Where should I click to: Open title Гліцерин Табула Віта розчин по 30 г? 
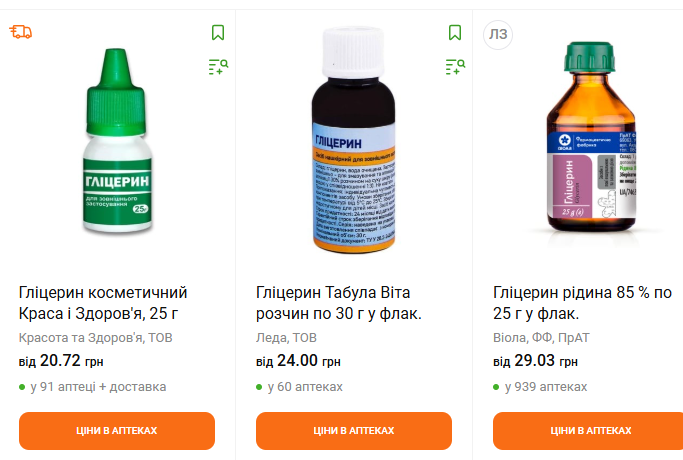(x=338, y=303)
